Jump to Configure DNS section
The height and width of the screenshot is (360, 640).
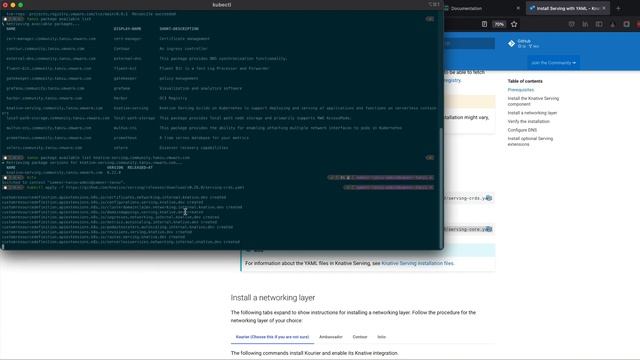pos(522,130)
